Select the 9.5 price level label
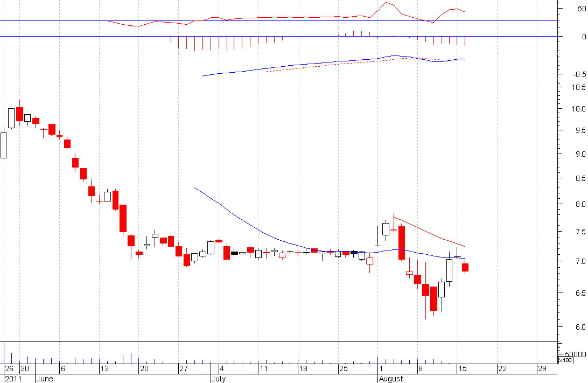588x383 pixels. pyautogui.click(x=580, y=130)
